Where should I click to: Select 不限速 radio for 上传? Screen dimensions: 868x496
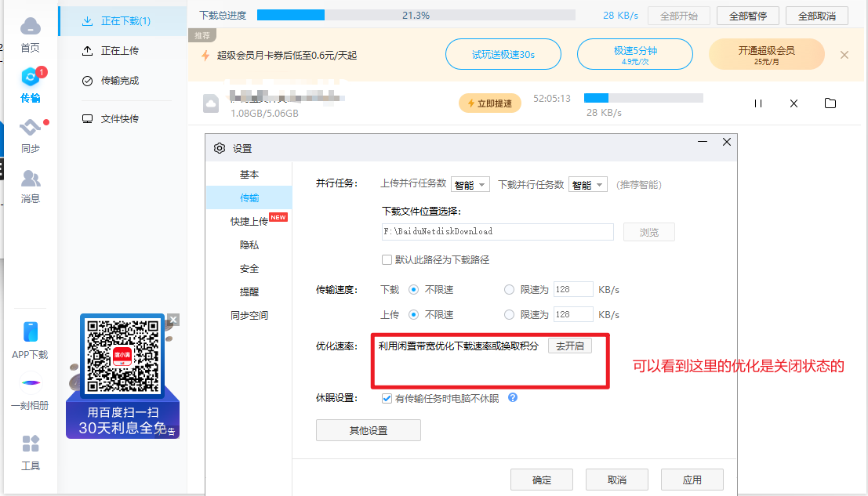(413, 315)
